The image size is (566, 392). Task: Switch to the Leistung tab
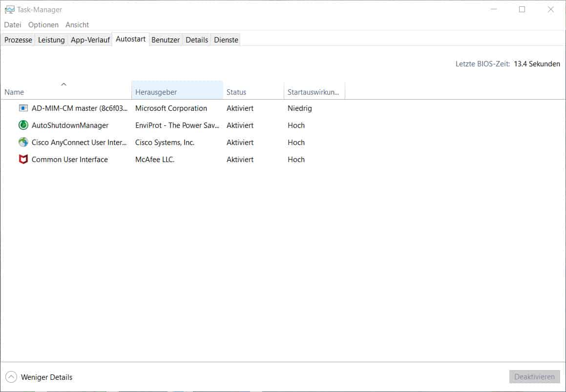(51, 40)
